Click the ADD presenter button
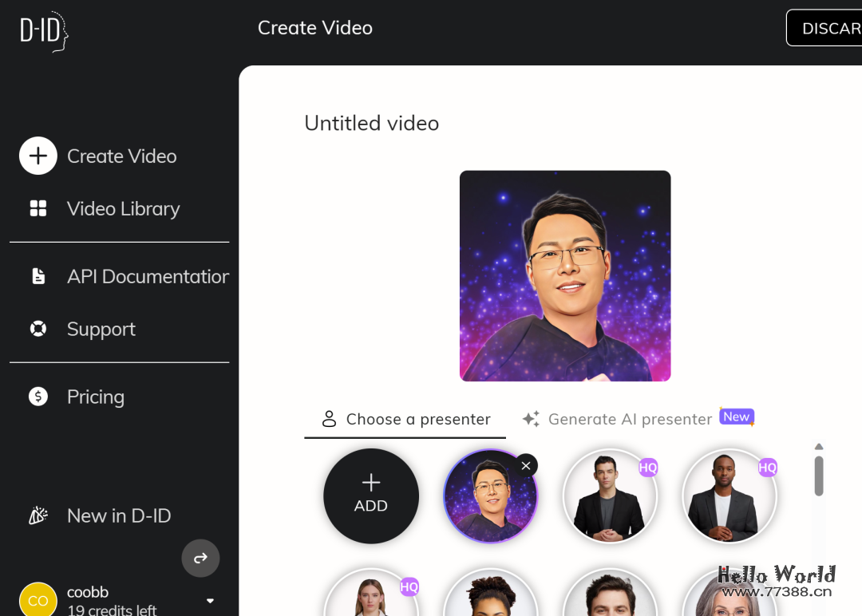 [371, 496]
